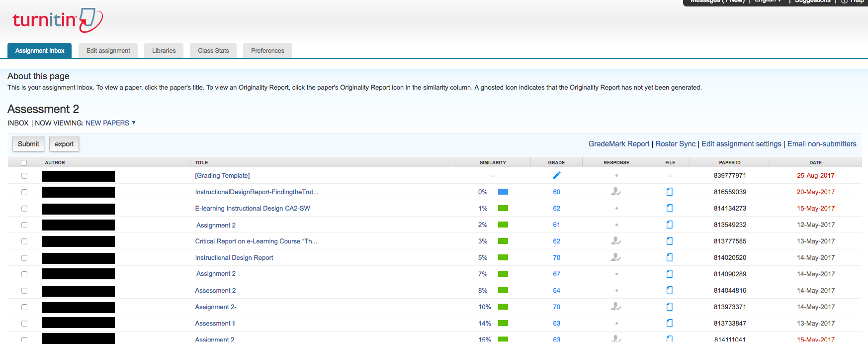Open the response icon for paper 816559039
868x346 pixels.
(616, 192)
